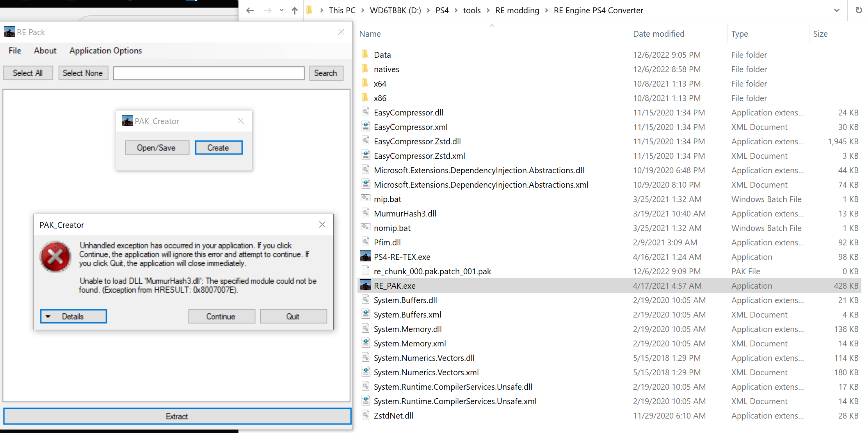Click Create in the PAK_Creator dialog
This screenshot has width=868, height=433.
click(218, 147)
